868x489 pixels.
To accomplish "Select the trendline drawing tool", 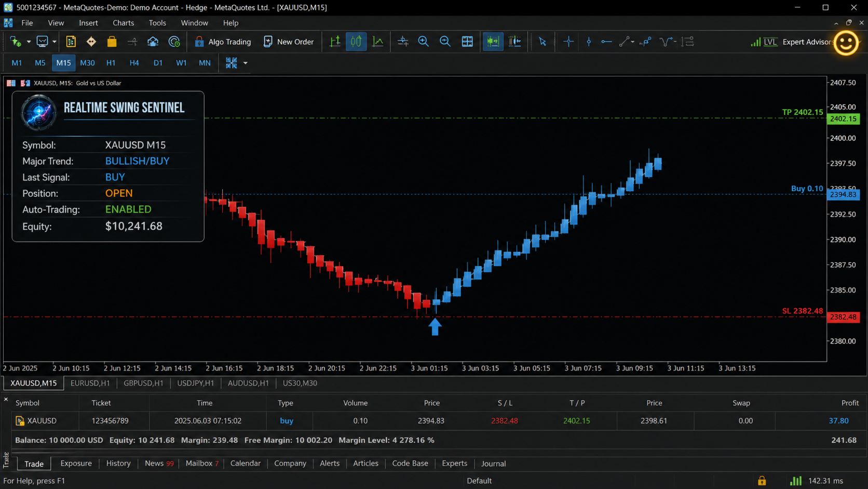I will coord(625,42).
